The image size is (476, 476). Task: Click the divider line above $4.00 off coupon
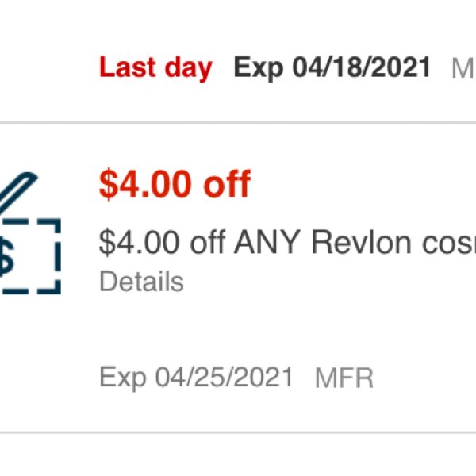(x=238, y=123)
